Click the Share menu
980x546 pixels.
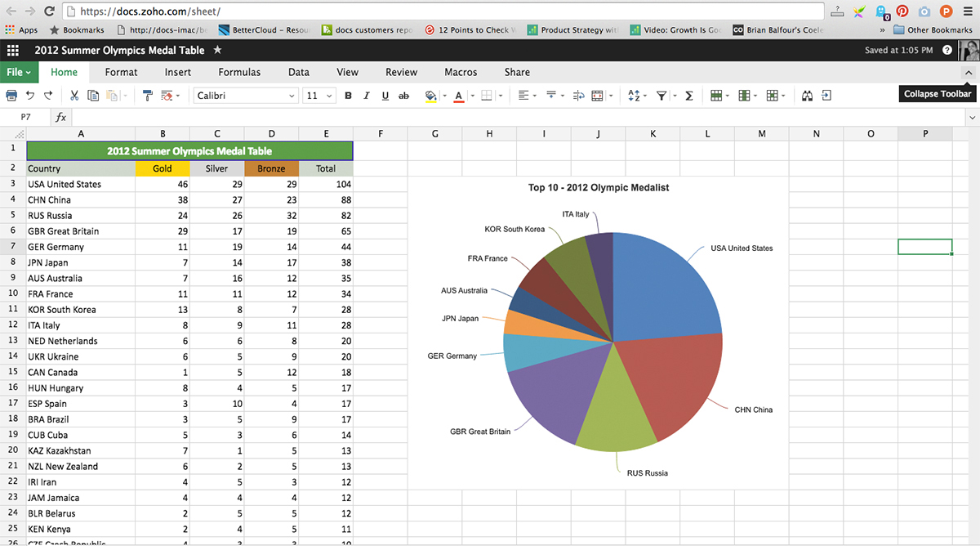(517, 72)
